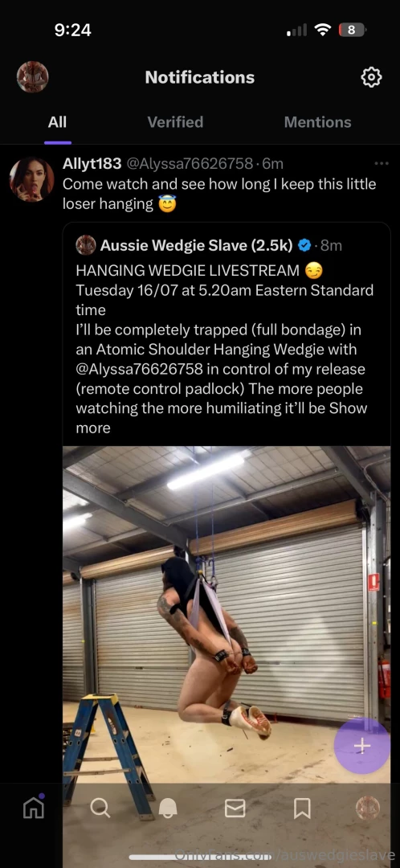
Task: Open Messages envelope icon
Action: click(x=235, y=809)
